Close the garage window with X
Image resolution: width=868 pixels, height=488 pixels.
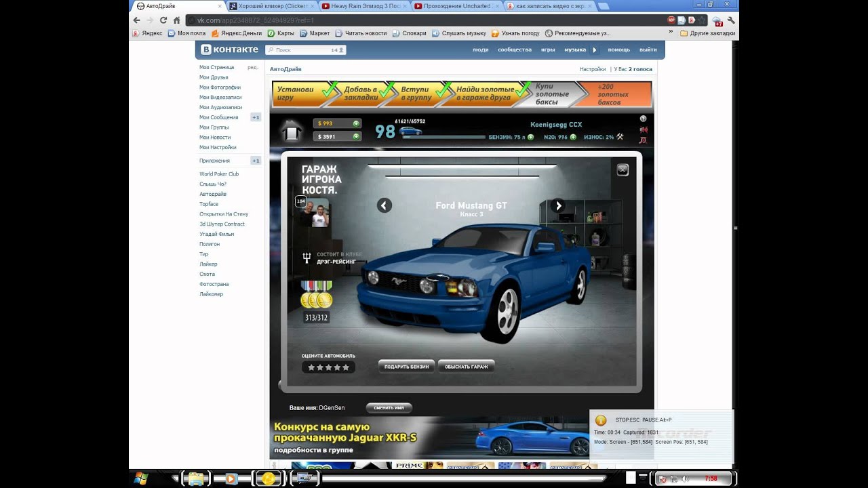[x=623, y=170]
